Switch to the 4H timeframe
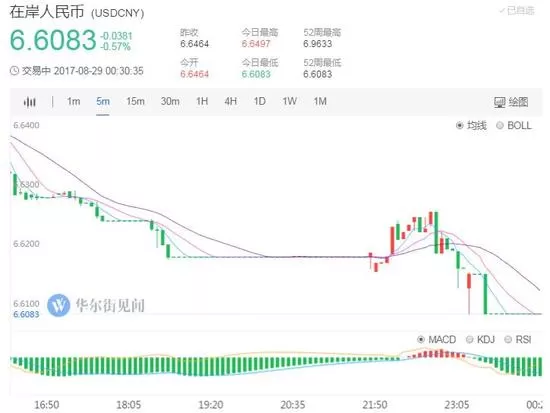 (x=231, y=101)
